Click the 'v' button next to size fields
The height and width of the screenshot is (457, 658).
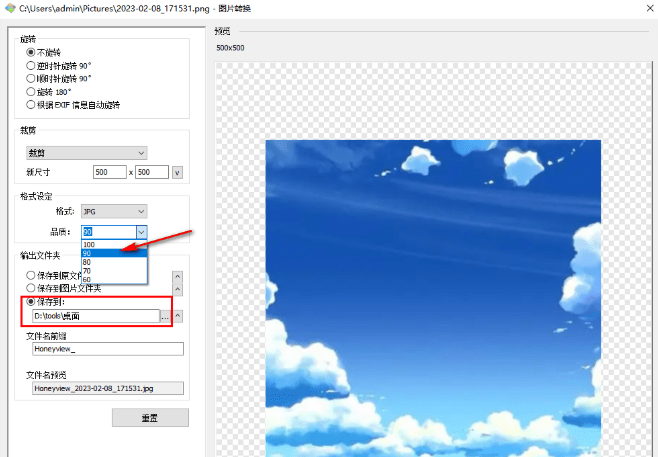tap(177, 172)
